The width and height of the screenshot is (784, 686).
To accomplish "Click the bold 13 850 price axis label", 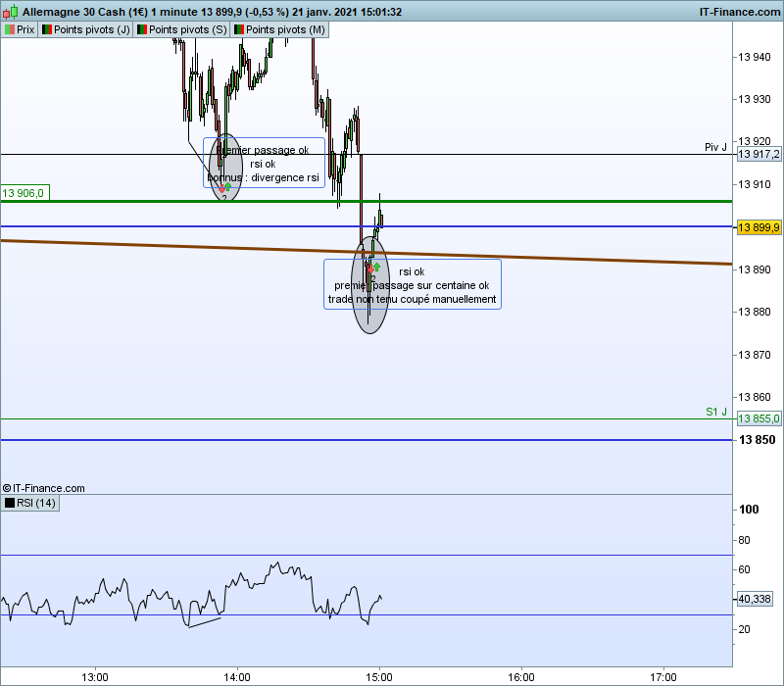I will tap(757, 440).
